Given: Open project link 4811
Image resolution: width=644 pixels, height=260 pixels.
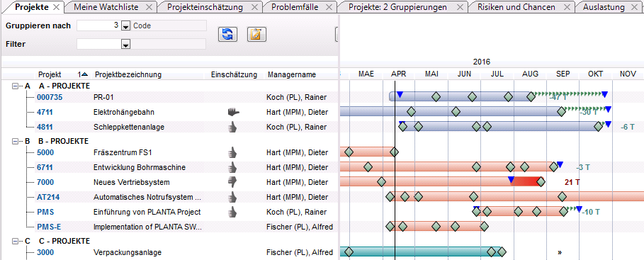Looking at the screenshot, I should (x=45, y=127).
